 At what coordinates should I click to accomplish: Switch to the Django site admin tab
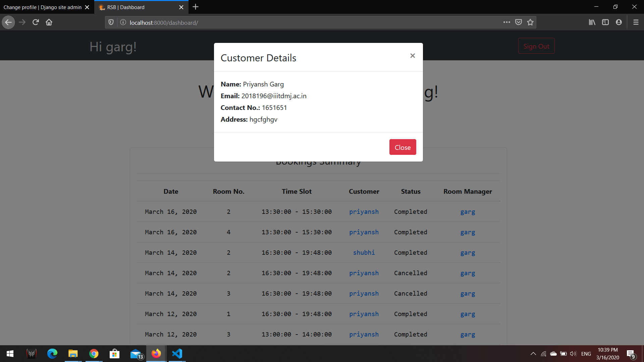[x=42, y=7]
